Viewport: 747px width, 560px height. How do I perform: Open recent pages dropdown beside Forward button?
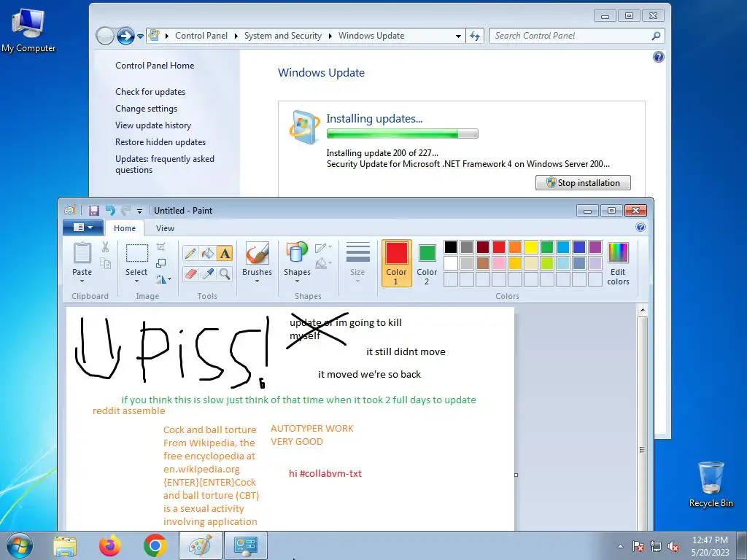pos(141,36)
